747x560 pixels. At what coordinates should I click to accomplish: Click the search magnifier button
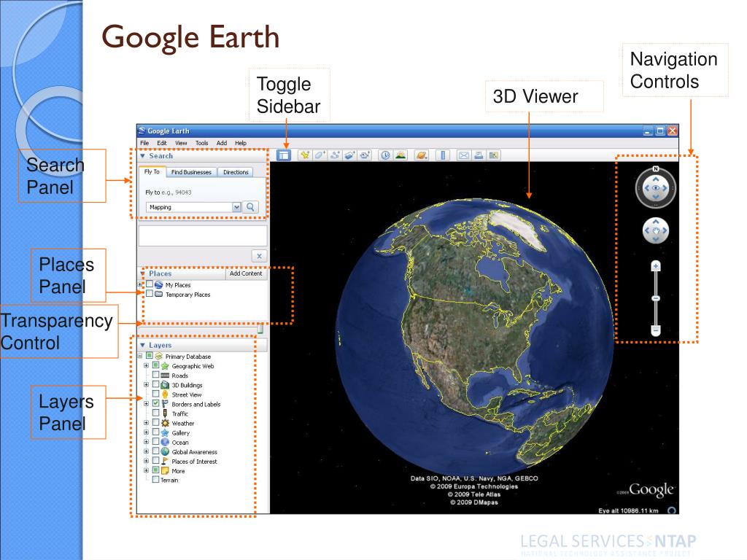(x=250, y=207)
